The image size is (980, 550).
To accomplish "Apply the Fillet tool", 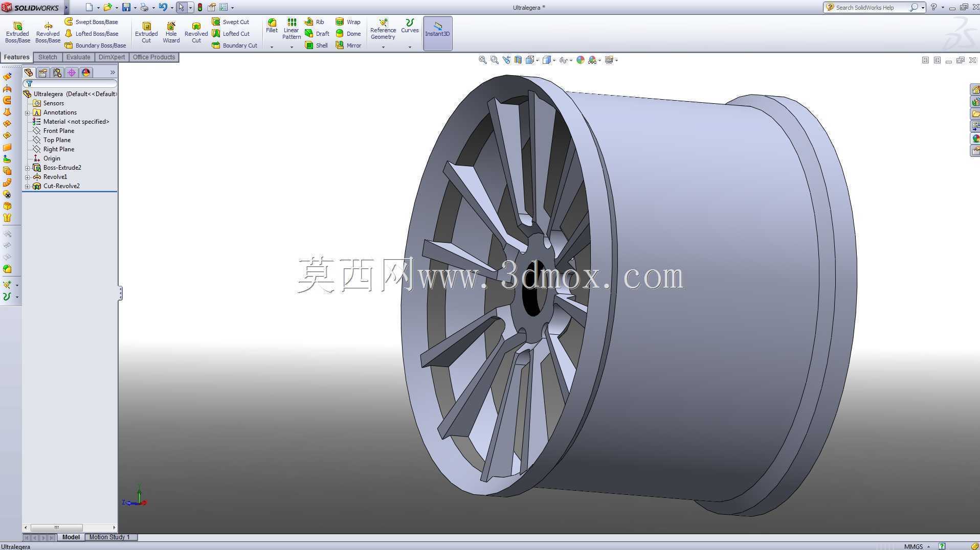I will coord(272,26).
